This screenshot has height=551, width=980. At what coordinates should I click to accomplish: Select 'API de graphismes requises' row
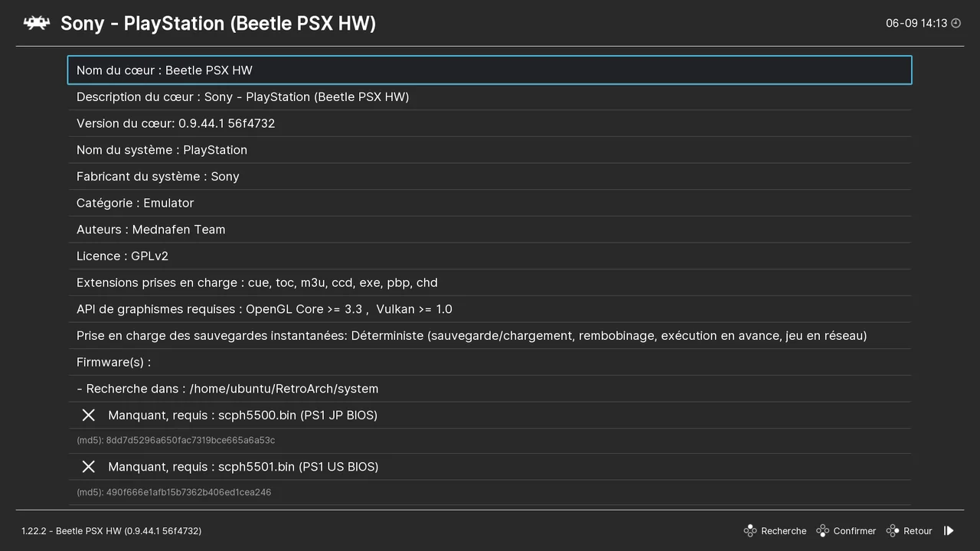point(490,309)
